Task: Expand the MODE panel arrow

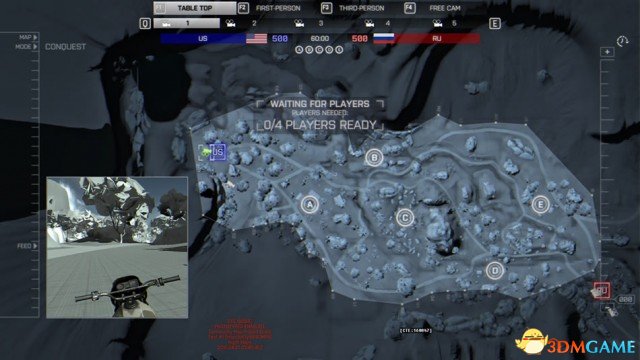Action: [35, 47]
